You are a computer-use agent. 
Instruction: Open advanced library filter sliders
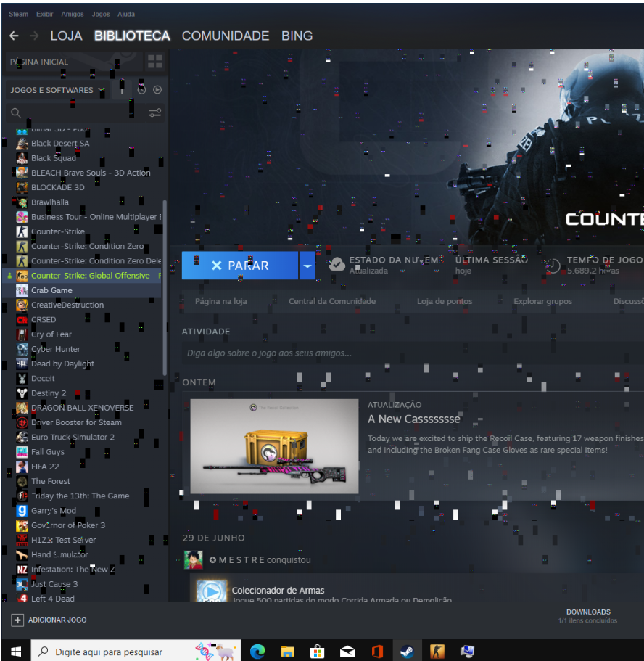(154, 112)
